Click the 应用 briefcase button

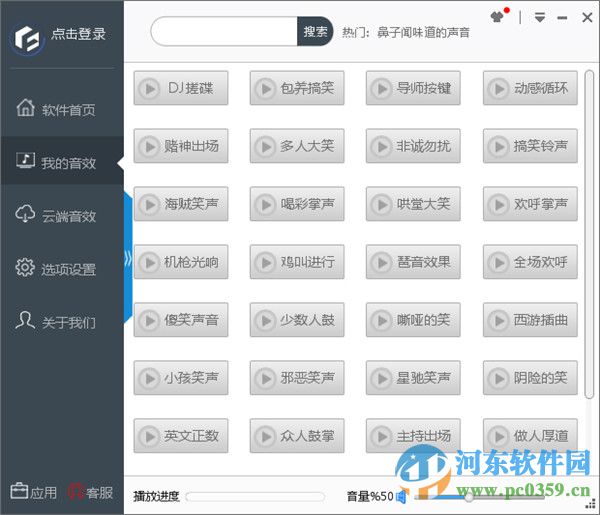34,492
